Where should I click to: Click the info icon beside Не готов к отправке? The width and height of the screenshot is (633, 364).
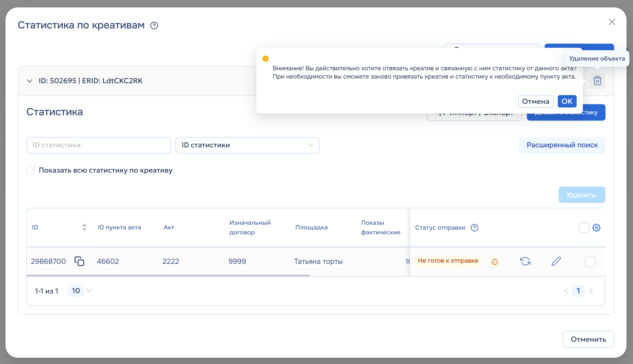(495, 262)
